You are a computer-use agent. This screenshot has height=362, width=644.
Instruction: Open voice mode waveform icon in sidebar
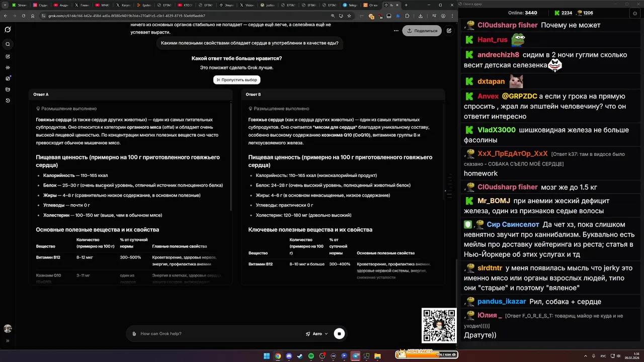pos(8,67)
